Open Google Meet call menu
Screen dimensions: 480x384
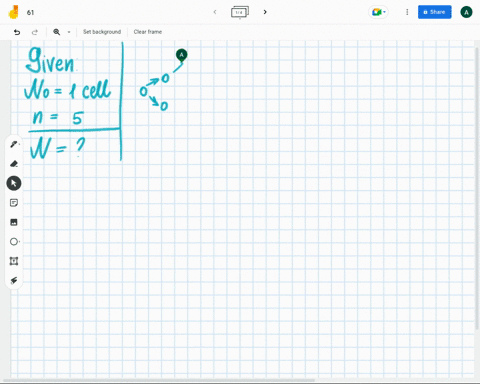pos(378,12)
